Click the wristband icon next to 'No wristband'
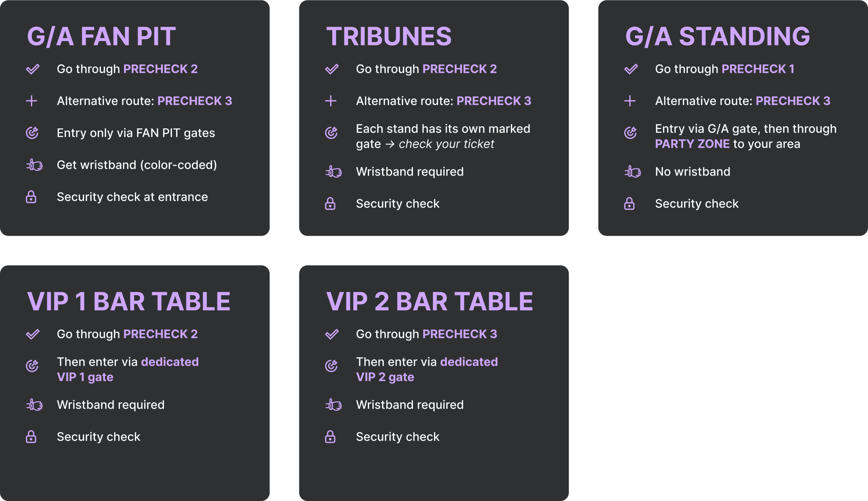 (632, 172)
